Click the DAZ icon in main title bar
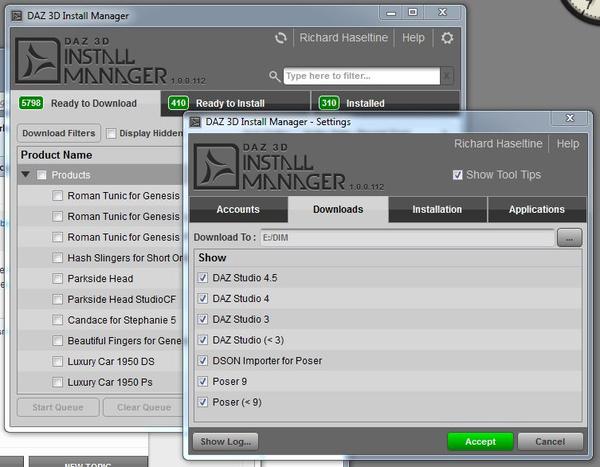Screen dimensions: 600x467 tap(16, 16)
